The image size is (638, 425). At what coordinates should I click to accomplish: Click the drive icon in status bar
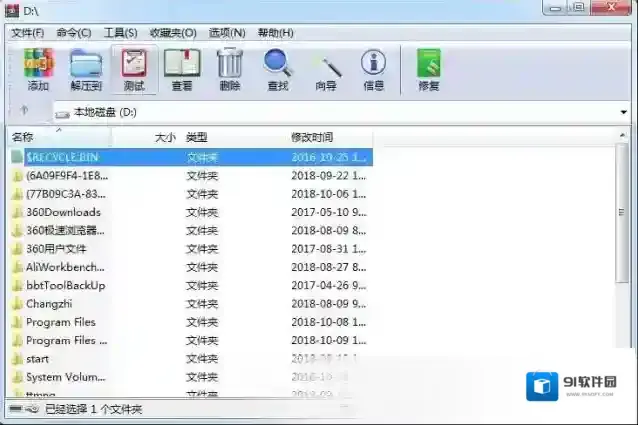pos(17,410)
